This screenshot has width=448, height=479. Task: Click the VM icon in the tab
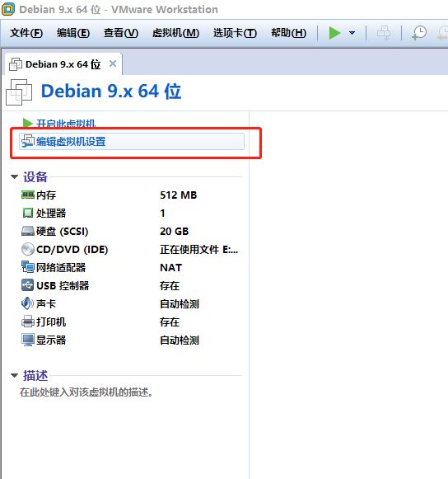[x=16, y=64]
